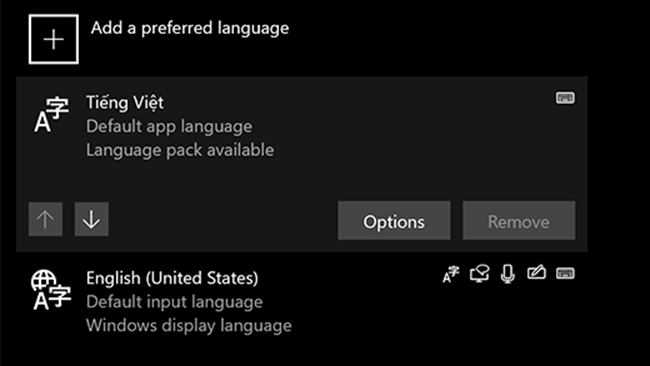The image size is (650, 366).
Task: Click the Default app language text
Action: [x=169, y=126]
